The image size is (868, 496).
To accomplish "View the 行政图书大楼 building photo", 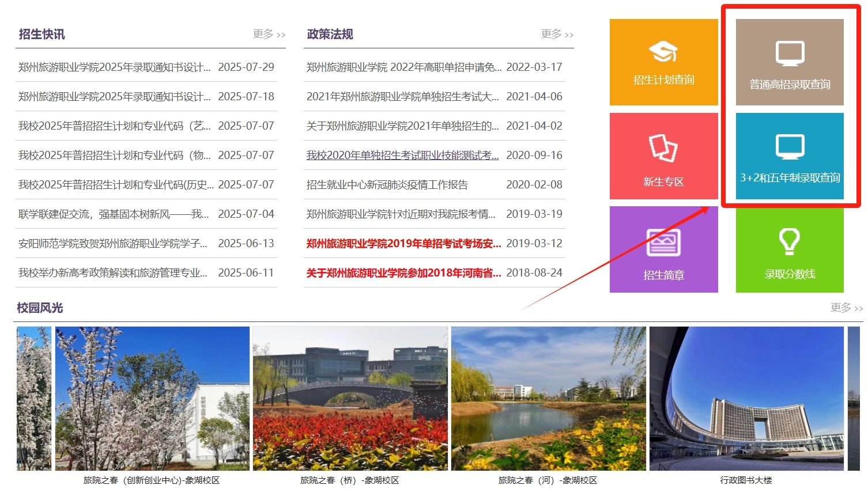I will point(746,399).
